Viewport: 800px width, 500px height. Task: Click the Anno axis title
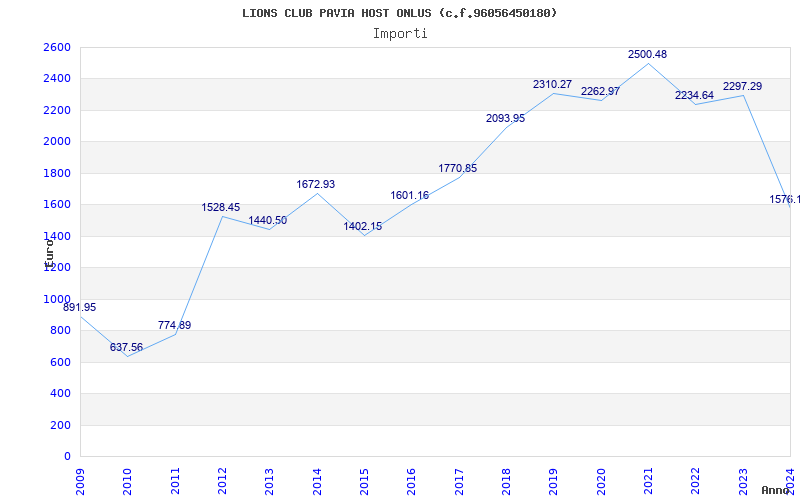pyautogui.click(x=776, y=490)
